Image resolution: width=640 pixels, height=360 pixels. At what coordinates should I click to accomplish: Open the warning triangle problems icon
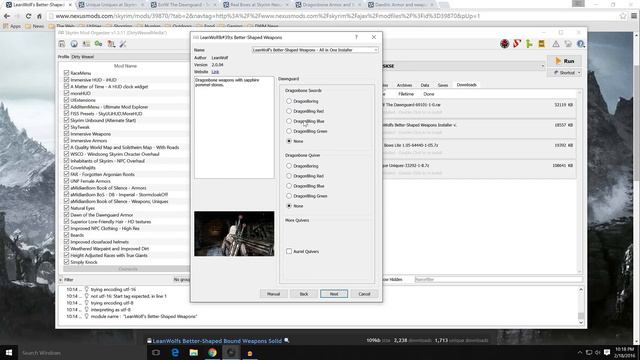556,44
